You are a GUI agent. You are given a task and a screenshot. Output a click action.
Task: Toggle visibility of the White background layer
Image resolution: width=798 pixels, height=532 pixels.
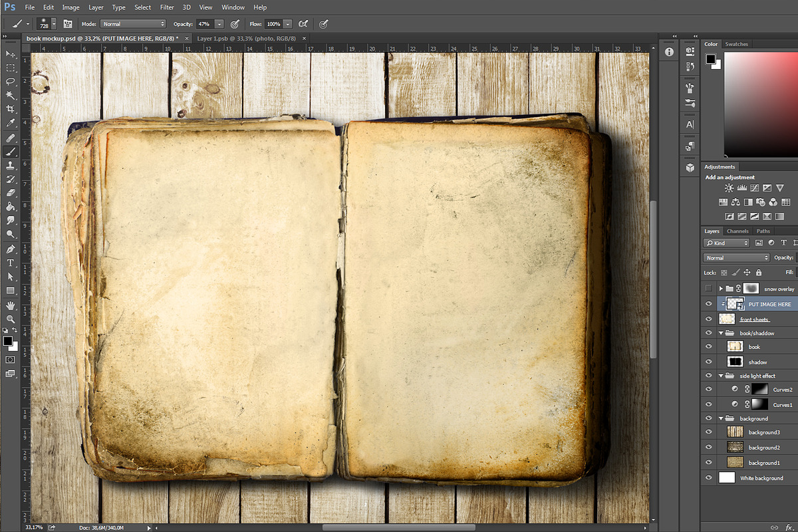point(709,477)
